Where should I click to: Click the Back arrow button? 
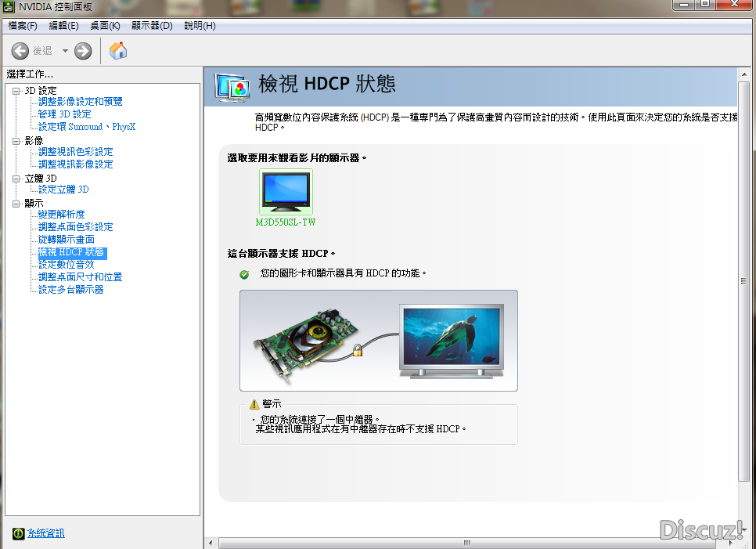point(20,51)
